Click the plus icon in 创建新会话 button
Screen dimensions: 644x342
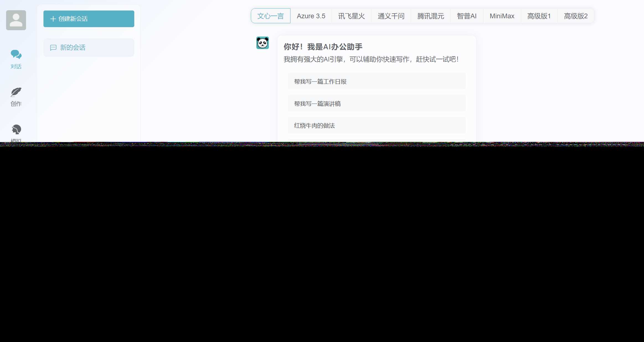pos(53,19)
